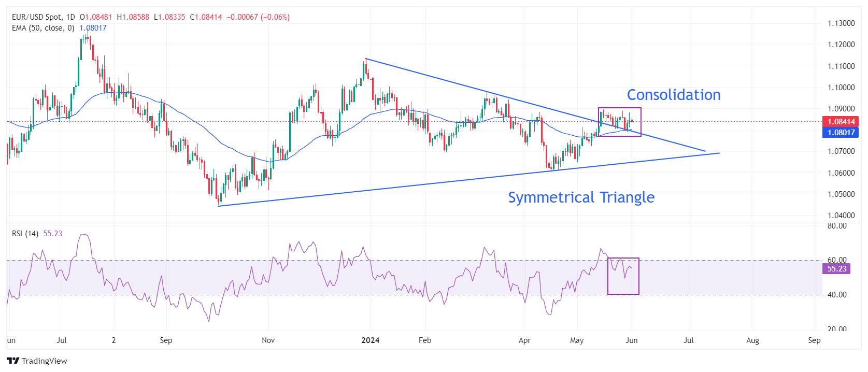Image resolution: width=868 pixels, height=372 pixels.
Task: Select the Consolidation text annotation
Action: pos(673,95)
